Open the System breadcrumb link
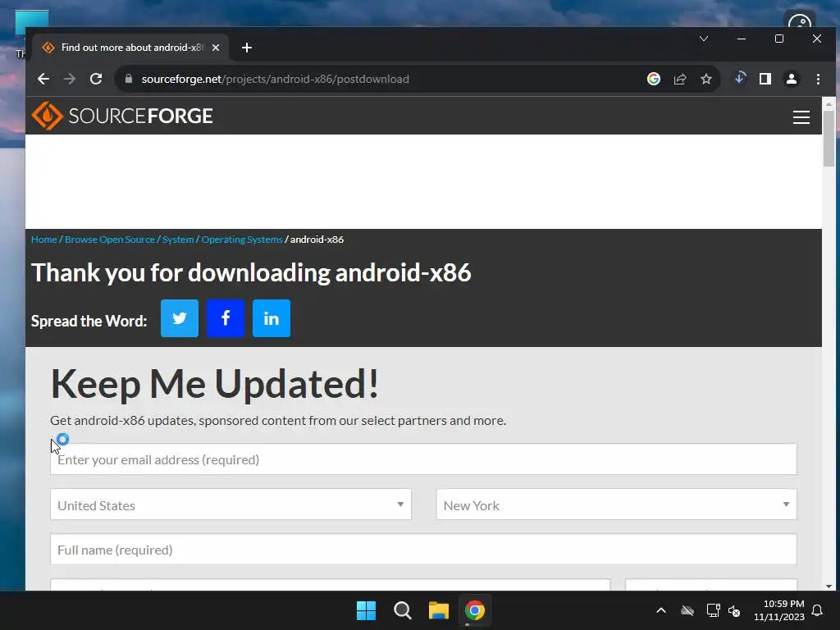840x630 pixels. click(178, 240)
